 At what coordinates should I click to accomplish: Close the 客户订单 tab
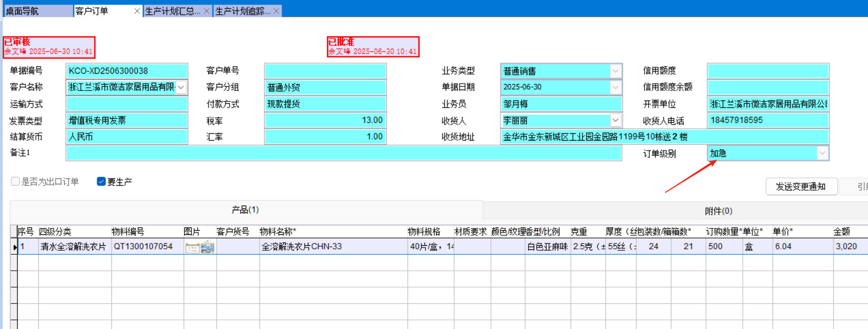click(x=137, y=11)
